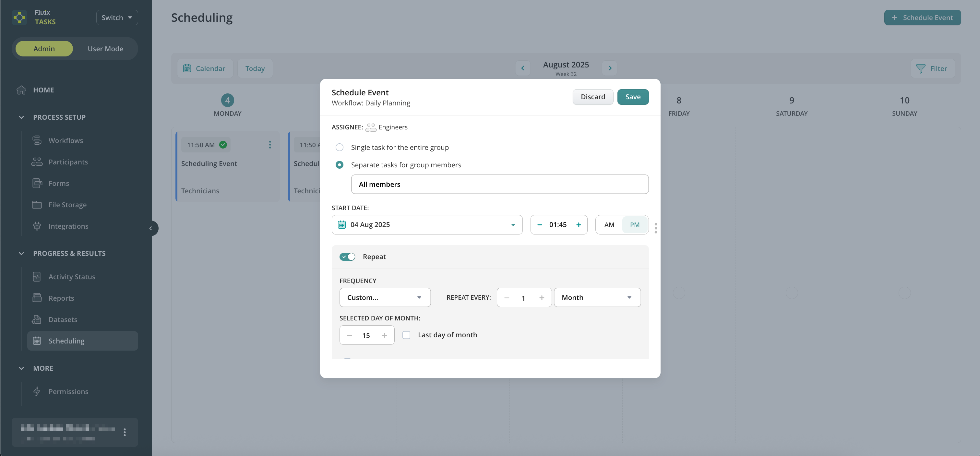Open File Storage folder icon

(x=37, y=205)
